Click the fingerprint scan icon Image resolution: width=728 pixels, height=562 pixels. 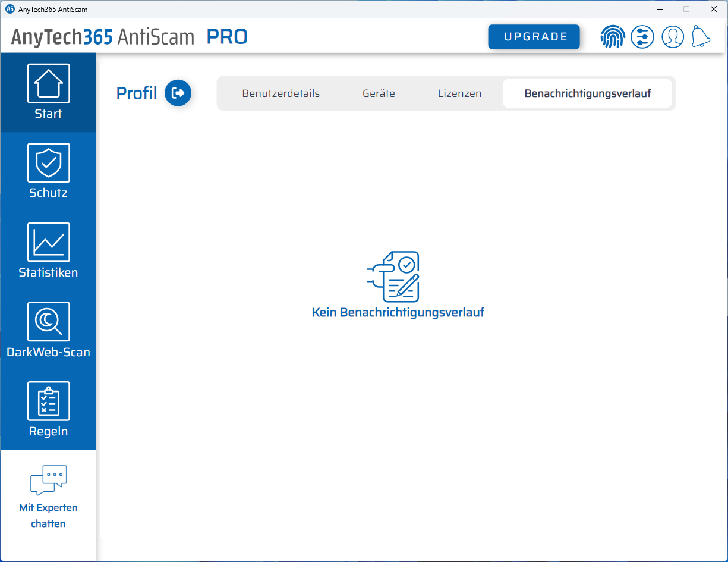[x=613, y=36]
